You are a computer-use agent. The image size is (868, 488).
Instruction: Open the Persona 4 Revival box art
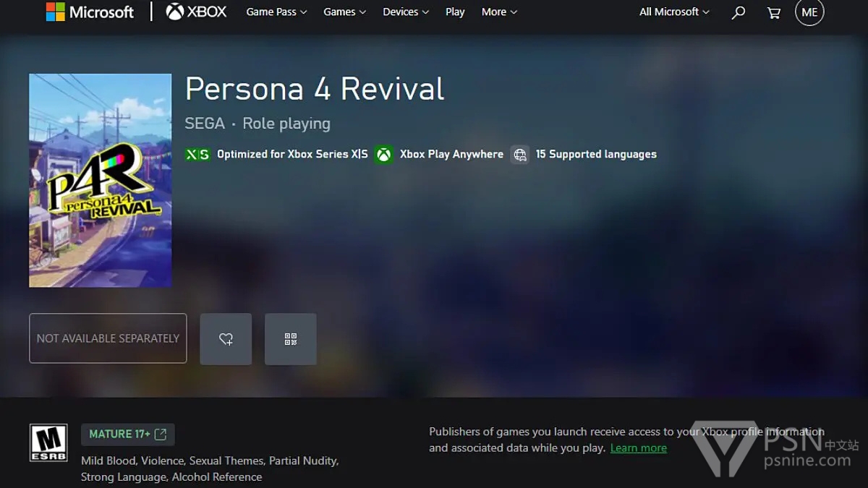(101, 180)
